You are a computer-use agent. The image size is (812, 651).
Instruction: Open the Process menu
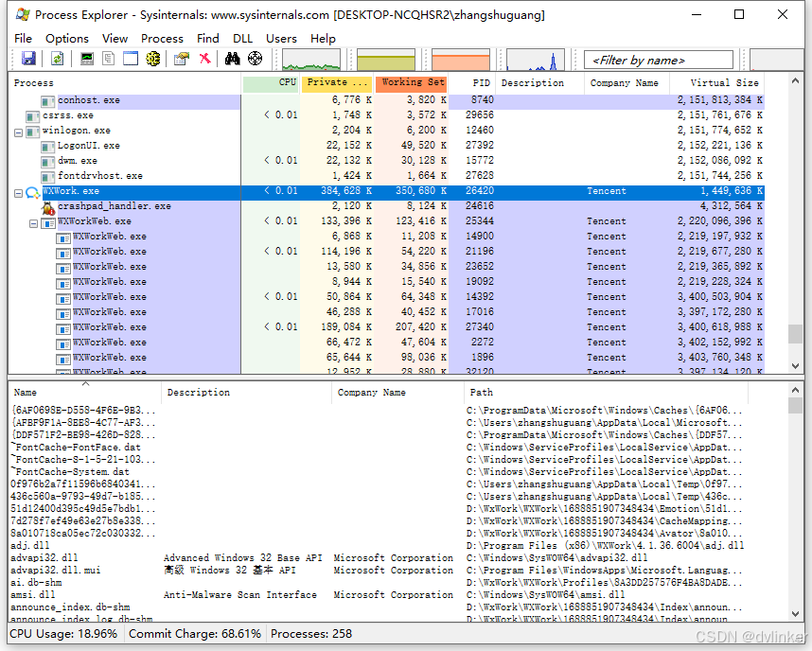pyautogui.click(x=162, y=39)
